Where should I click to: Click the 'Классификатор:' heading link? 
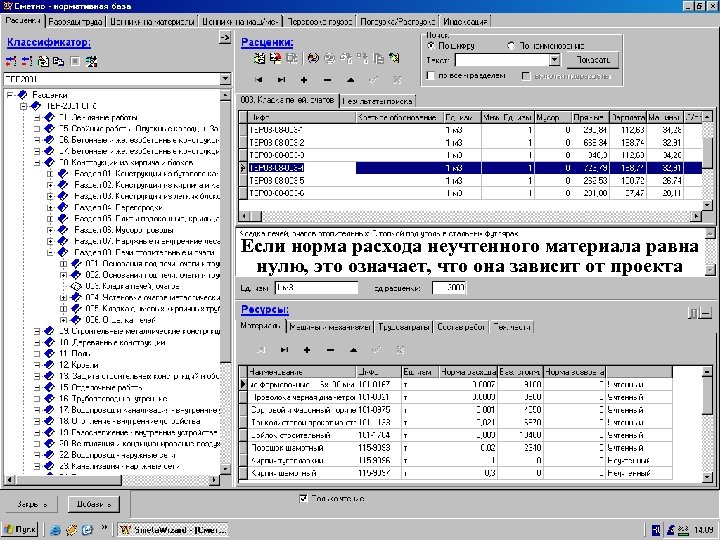[x=49, y=43]
